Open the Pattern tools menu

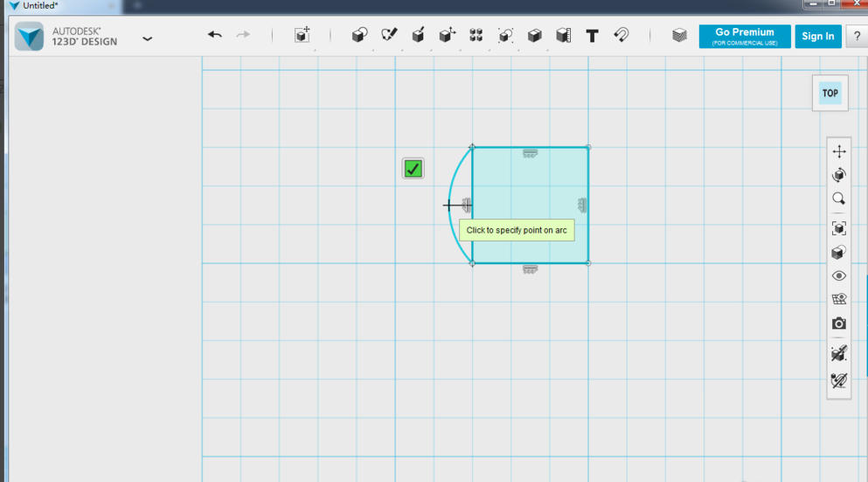476,36
